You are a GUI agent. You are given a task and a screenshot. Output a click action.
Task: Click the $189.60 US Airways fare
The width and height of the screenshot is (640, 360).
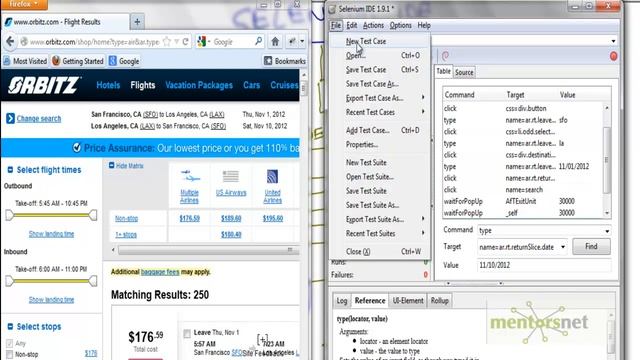(231, 219)
